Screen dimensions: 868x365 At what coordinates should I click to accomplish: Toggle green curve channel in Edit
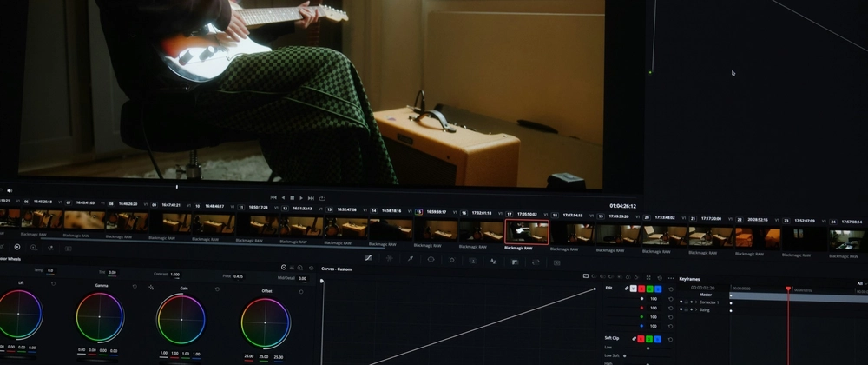pos(650,289)
